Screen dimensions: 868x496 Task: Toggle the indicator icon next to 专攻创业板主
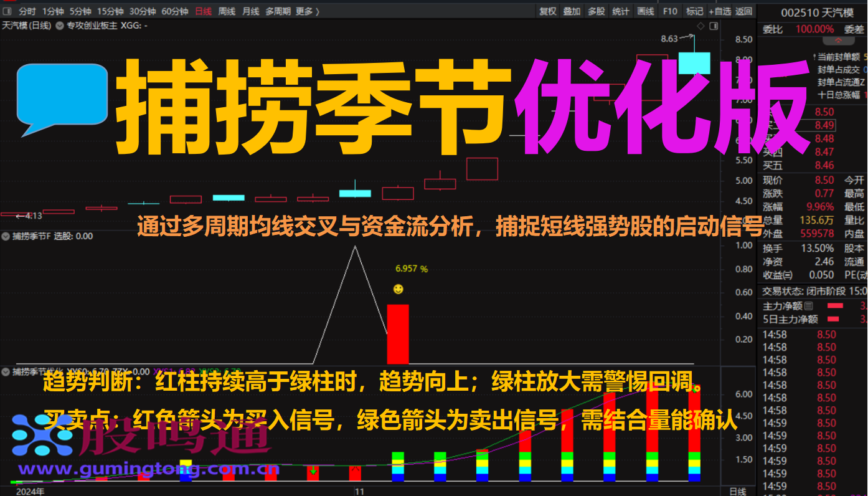point(60,26)
